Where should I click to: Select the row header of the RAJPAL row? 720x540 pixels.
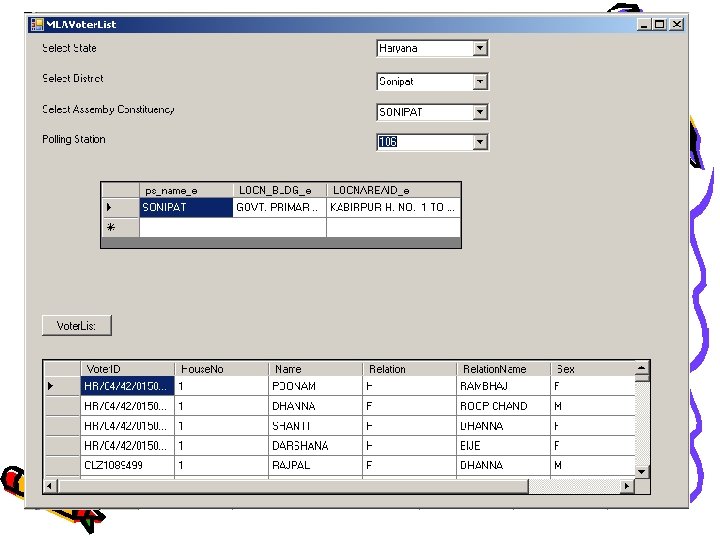pos(62,465)
